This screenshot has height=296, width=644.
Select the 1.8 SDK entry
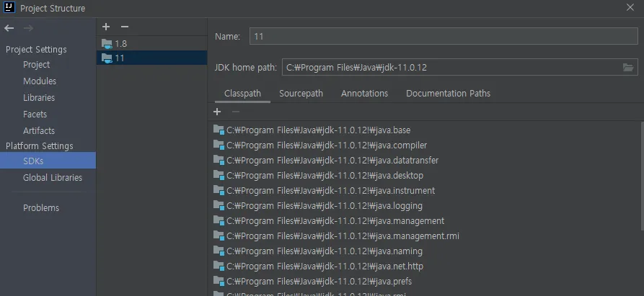(151, 43)
